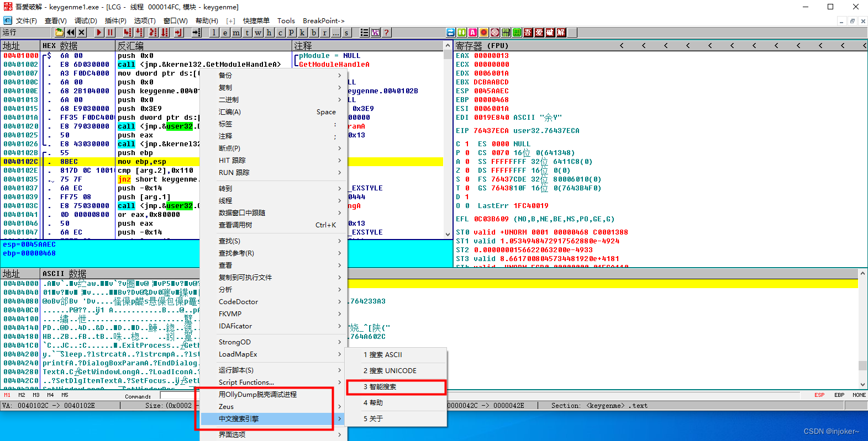868x441 pixels.
Task: Click the step over toolbar icon
Action: (139, 33)
